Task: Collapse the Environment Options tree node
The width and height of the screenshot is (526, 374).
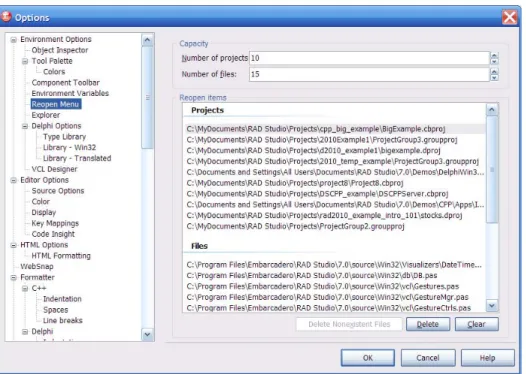Action: coord(13,40)
